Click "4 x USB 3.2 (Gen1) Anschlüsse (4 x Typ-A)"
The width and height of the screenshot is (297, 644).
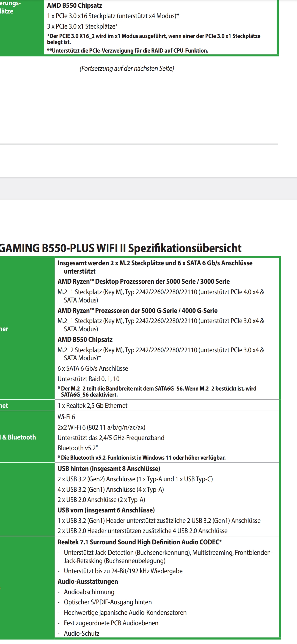[x=111, y=490]
